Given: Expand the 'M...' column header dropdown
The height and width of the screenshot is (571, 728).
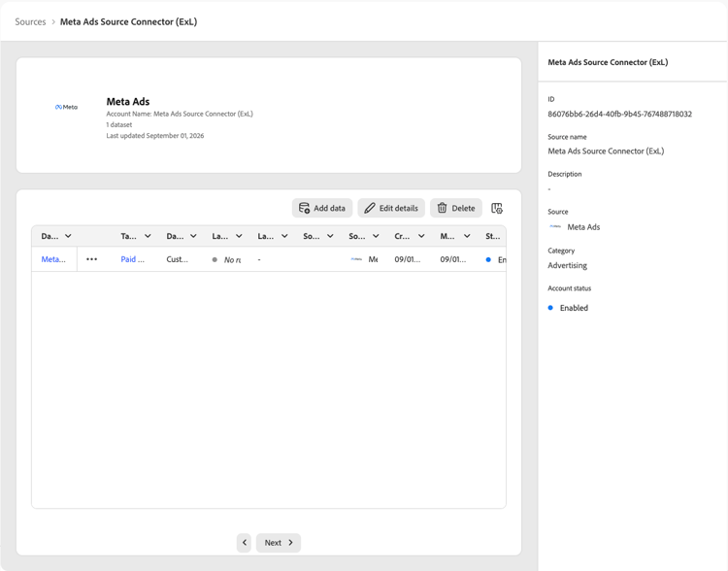Looking at the screenshot, I should (467, 236).
